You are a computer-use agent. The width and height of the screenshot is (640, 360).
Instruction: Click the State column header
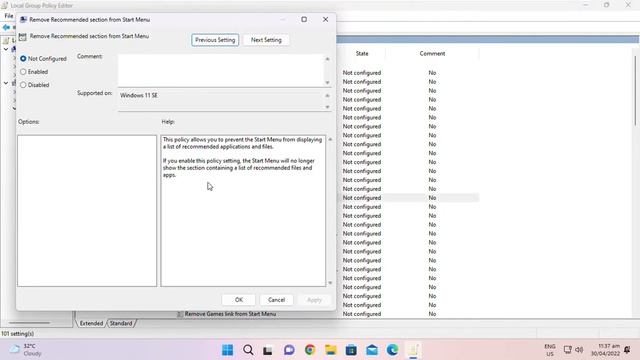(x=362, y=53)
